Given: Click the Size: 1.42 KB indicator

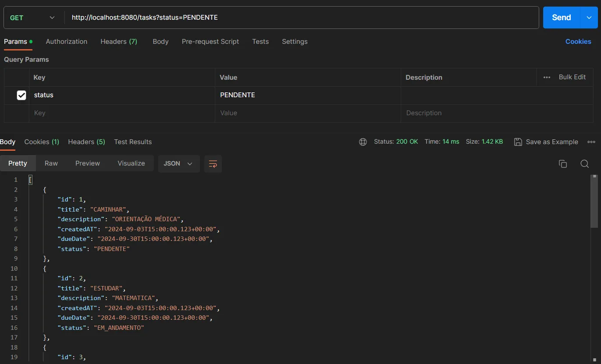Looking at the screenshot, I should point(484,142).
